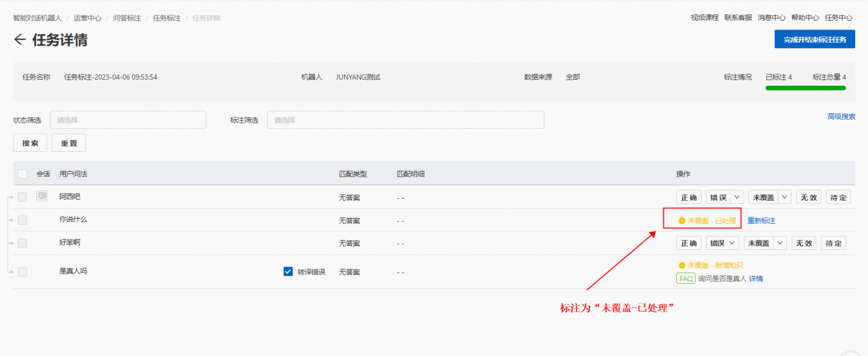The height and width of the screenshot is (356, 868).
Task: Click the 搜索 button
Action: (30, 143)
